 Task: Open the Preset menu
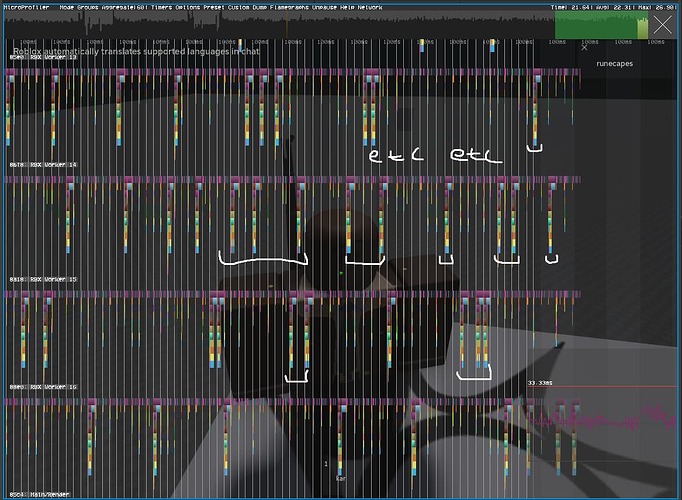click(x=214, y=7)
